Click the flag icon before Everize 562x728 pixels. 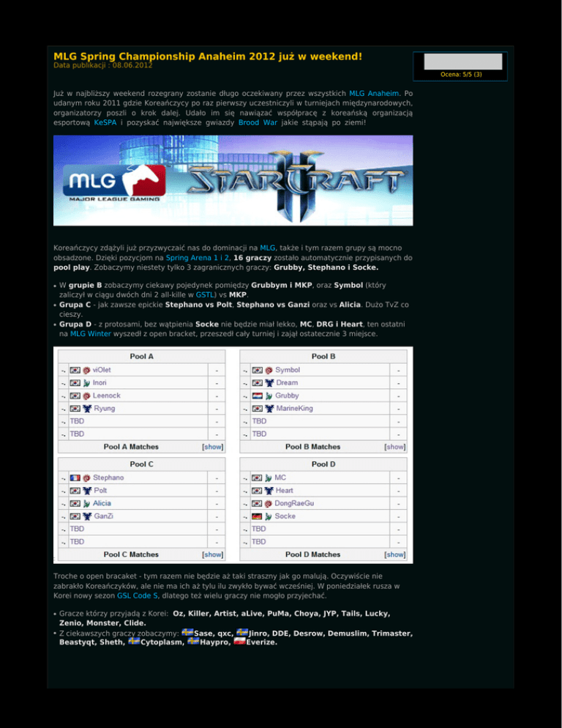pos(239,642)
